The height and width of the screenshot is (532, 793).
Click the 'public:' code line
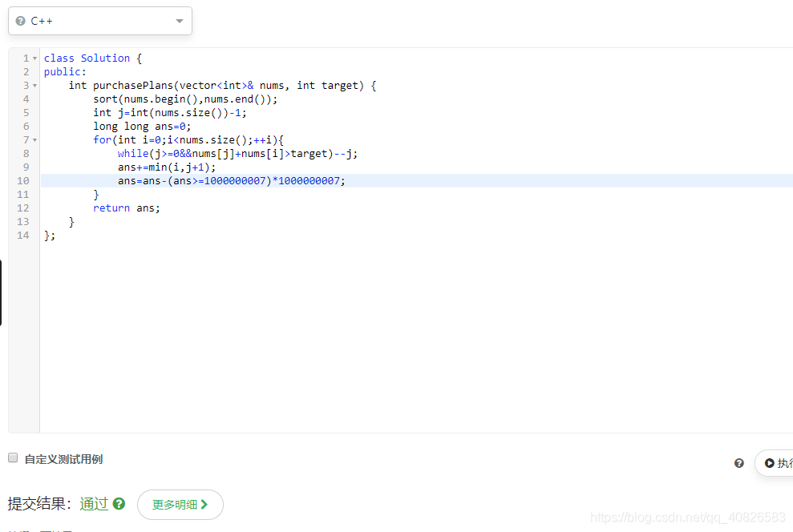(x=65, y=72)
